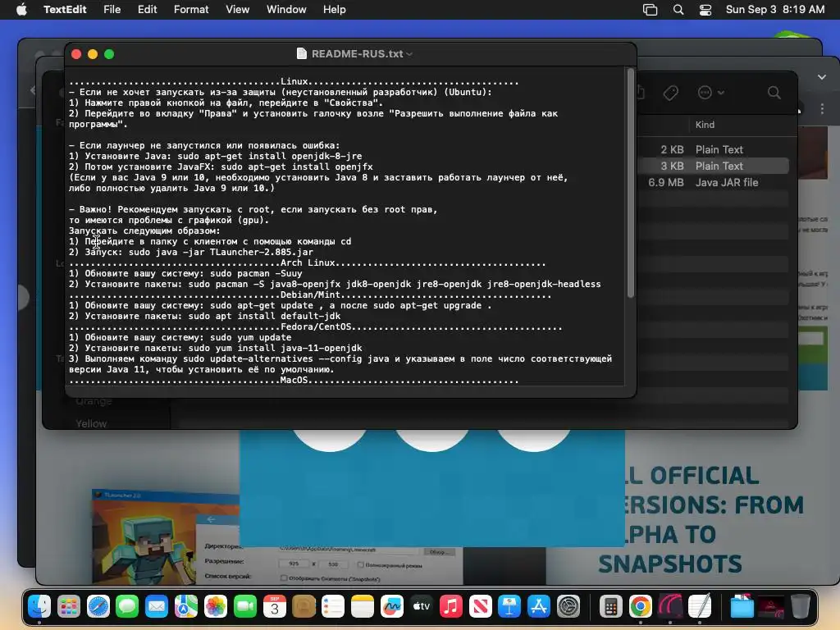Click the Finder window Tags icon
Screen dimensions: 840x630
point(670,93)
